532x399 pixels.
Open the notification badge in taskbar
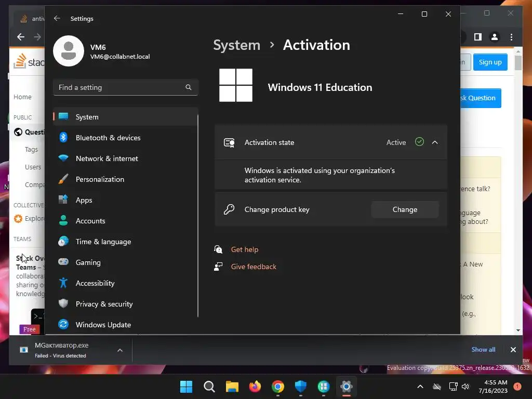coord(517,386)
